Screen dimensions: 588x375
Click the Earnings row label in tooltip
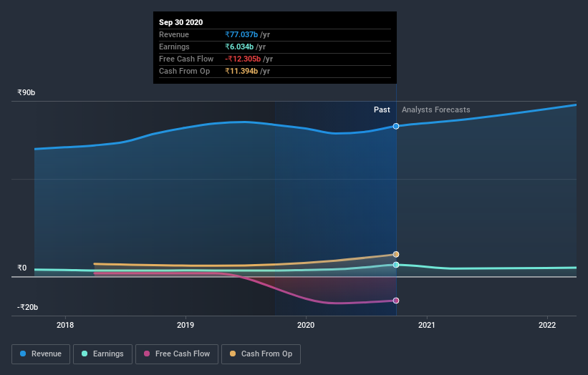click(x=174, y=47)
